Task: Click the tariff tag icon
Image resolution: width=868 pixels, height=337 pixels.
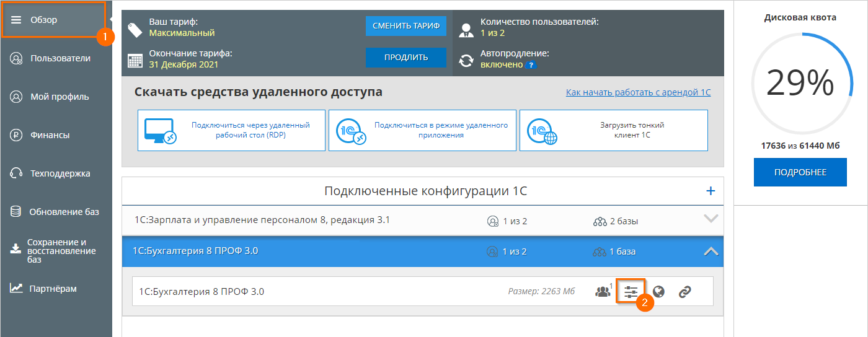Action: coord(135,29)
